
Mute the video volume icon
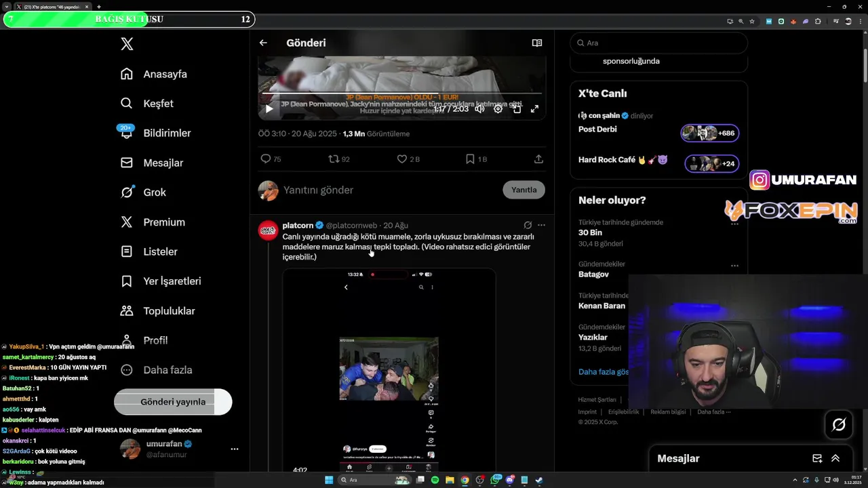[479, 108]
